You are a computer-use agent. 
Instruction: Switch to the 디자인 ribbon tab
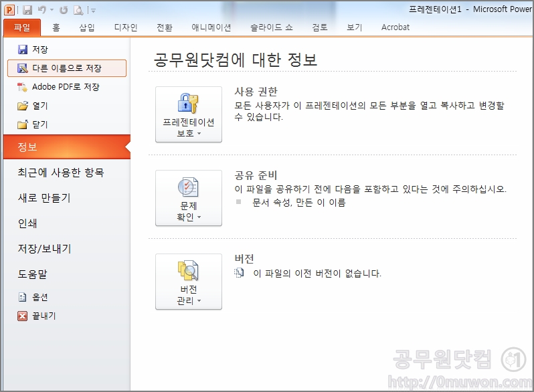126,27
